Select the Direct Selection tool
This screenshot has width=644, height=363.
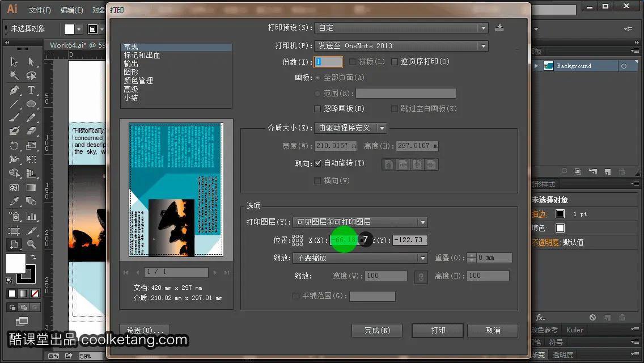pos(31,62)
